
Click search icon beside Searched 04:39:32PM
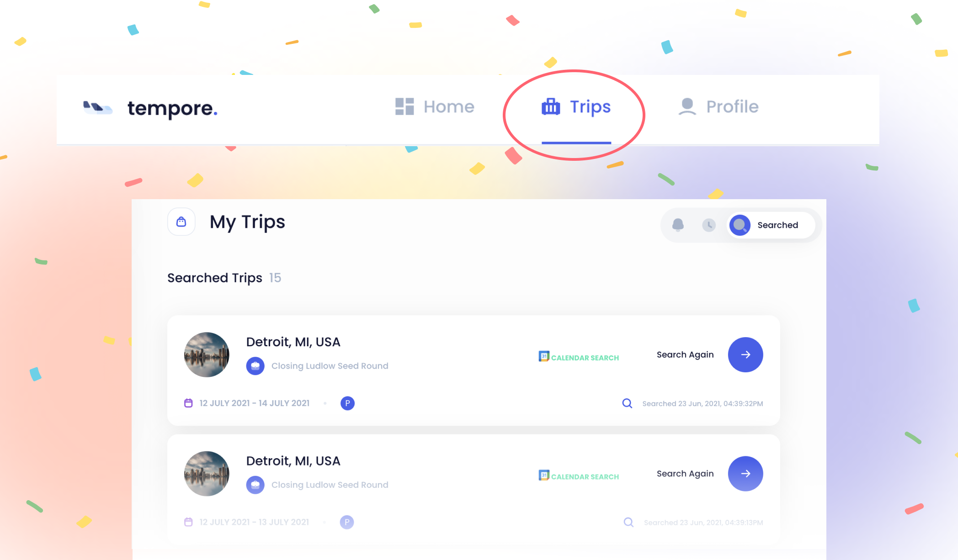pos(627,403)
